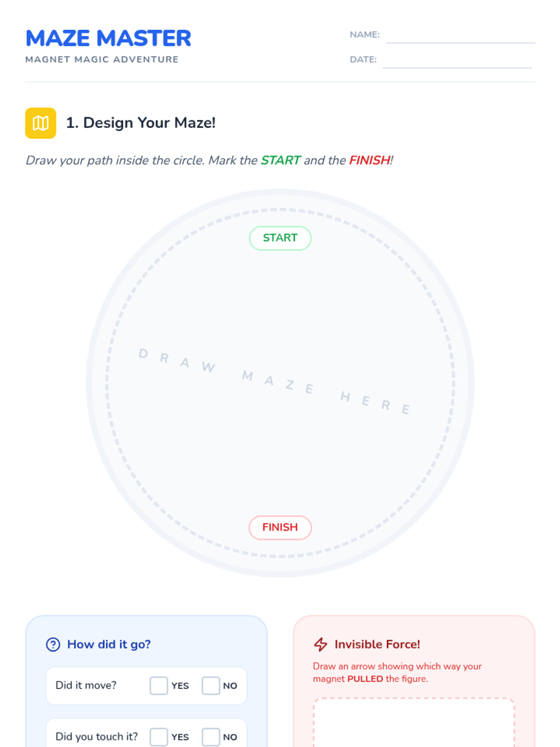
Task: Click the lightning bolt icon
Action: point(321,644)
